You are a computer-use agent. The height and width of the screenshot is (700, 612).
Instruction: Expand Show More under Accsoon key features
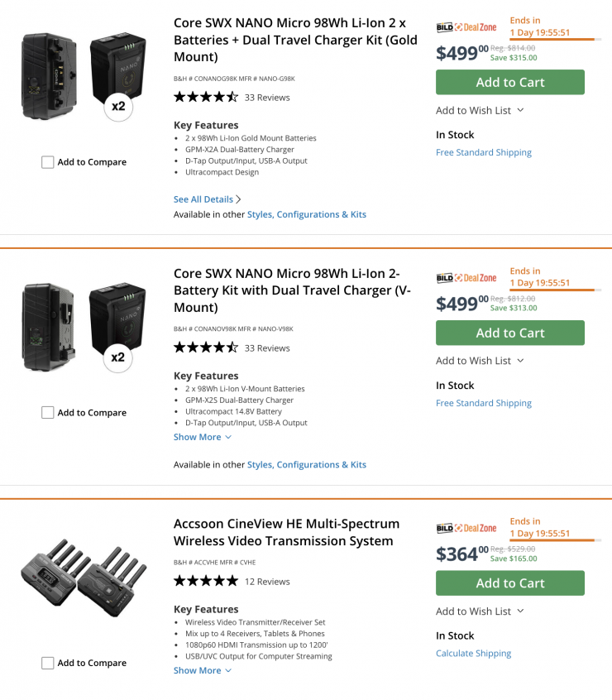coord(203,670)
